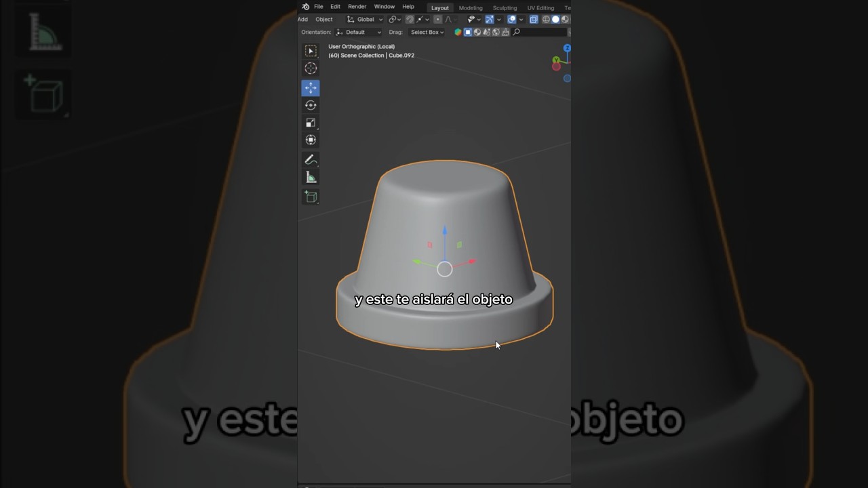
Task: Click the red plane handle of move gizmo
Action: click(430, 245)
